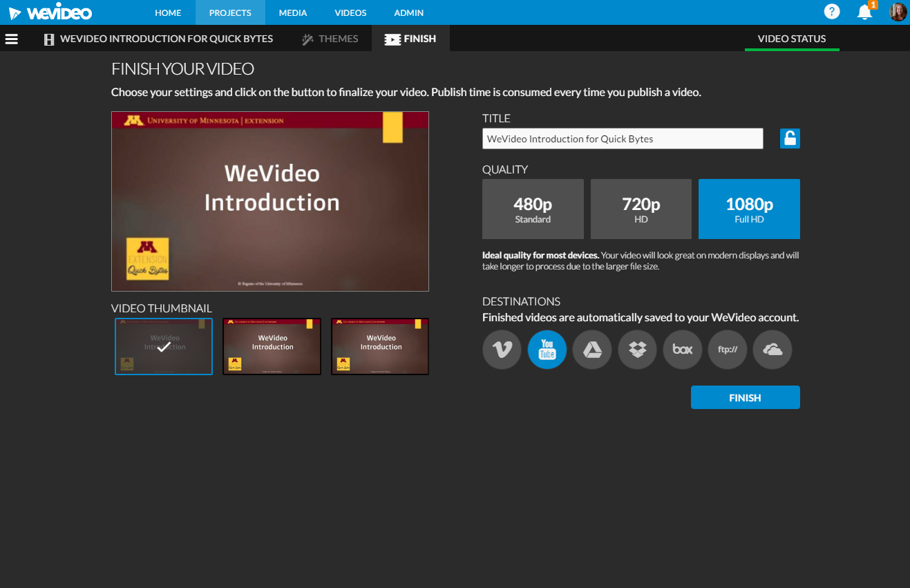Choose the FTP export destination
The image size is (910, 588).
coord(727,350)
